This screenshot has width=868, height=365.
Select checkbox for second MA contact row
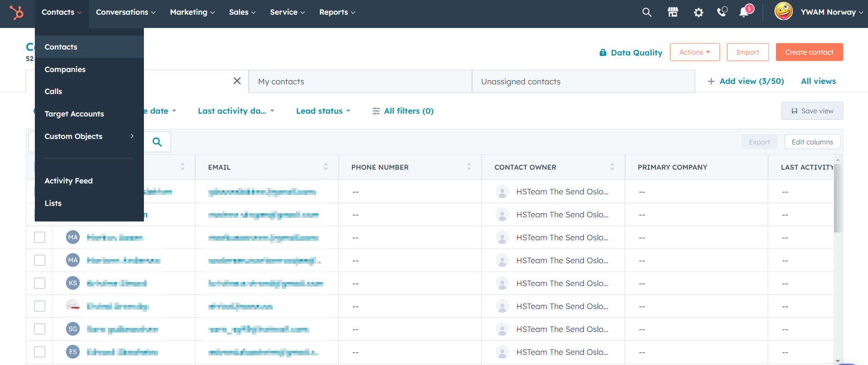(40, 260)
